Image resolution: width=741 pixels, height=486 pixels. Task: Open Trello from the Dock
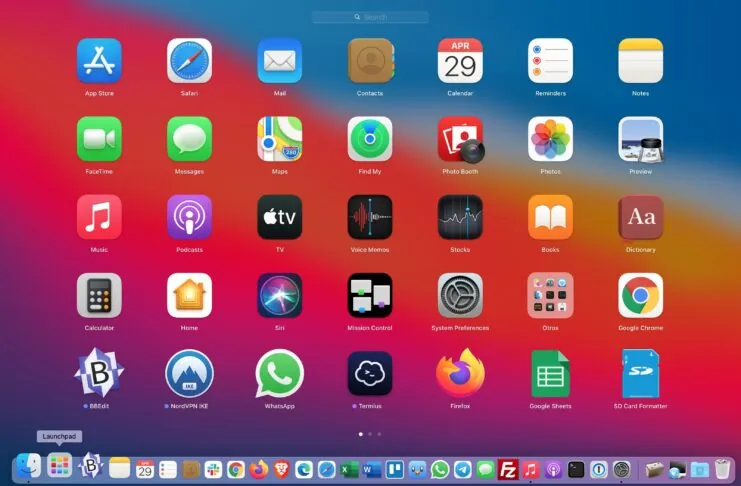(395, 469)
